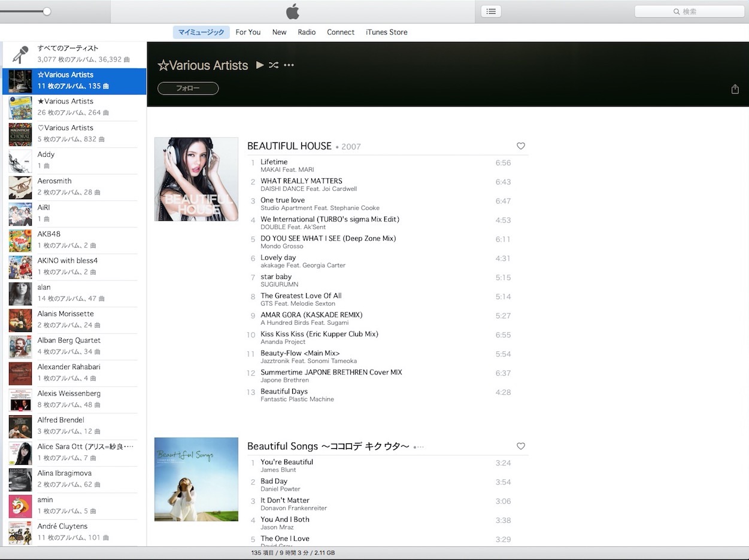Select Alina Ibragimova artist
The image size is (749, 560).
tap(74, 479)
